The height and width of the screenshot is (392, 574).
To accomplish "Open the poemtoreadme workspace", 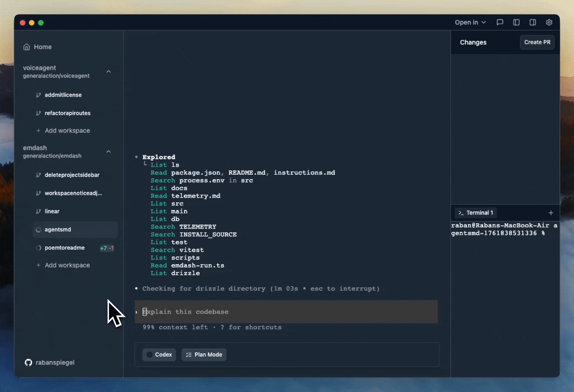I will [64, 248].
